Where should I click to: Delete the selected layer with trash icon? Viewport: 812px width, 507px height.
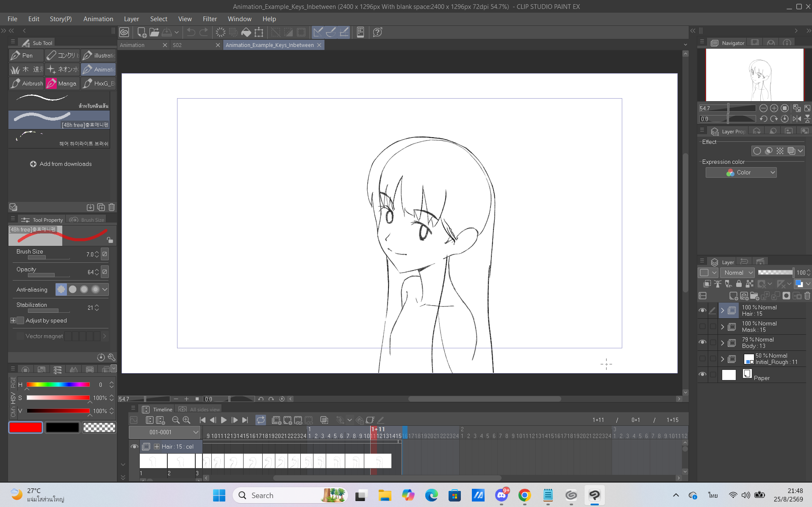click(807, 296)
